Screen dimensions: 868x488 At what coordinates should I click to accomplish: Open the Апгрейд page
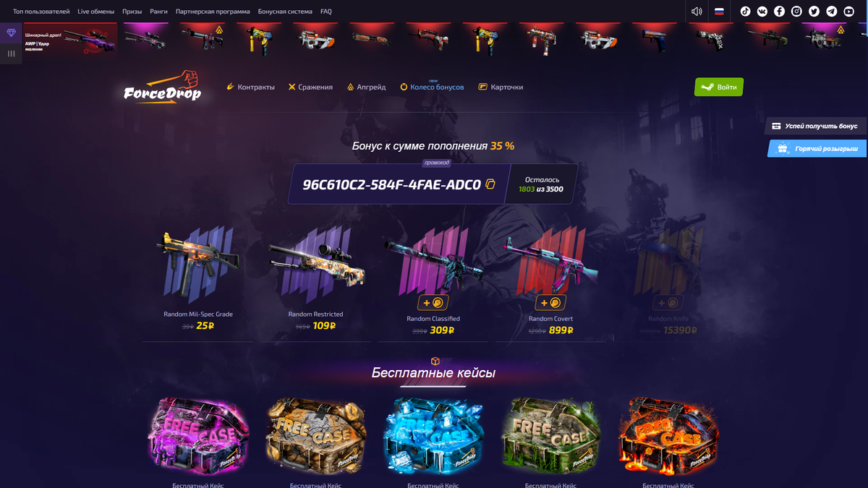coord(366,87)
